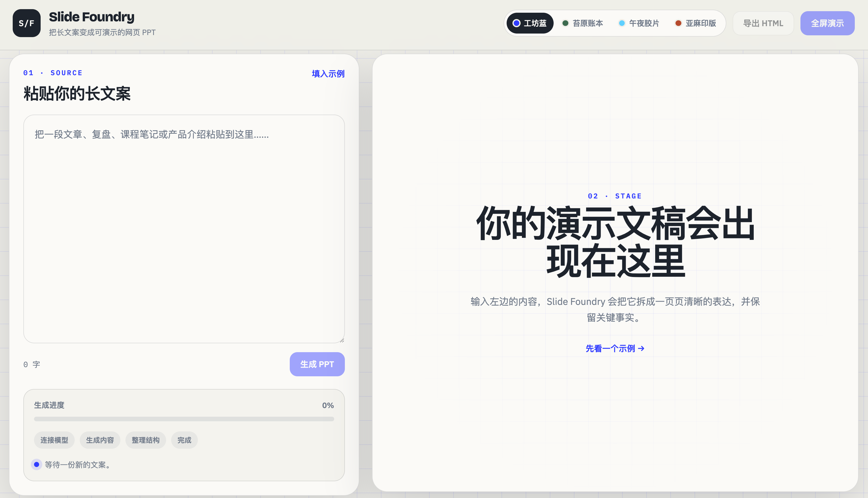The image size is (868, 498).
Task: Click the 01 · SOURCE label
Action: (x=53, y=73)
